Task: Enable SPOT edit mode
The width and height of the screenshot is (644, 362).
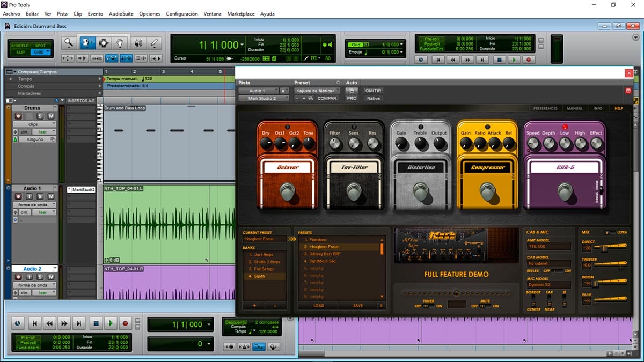Action: (40, 46)
